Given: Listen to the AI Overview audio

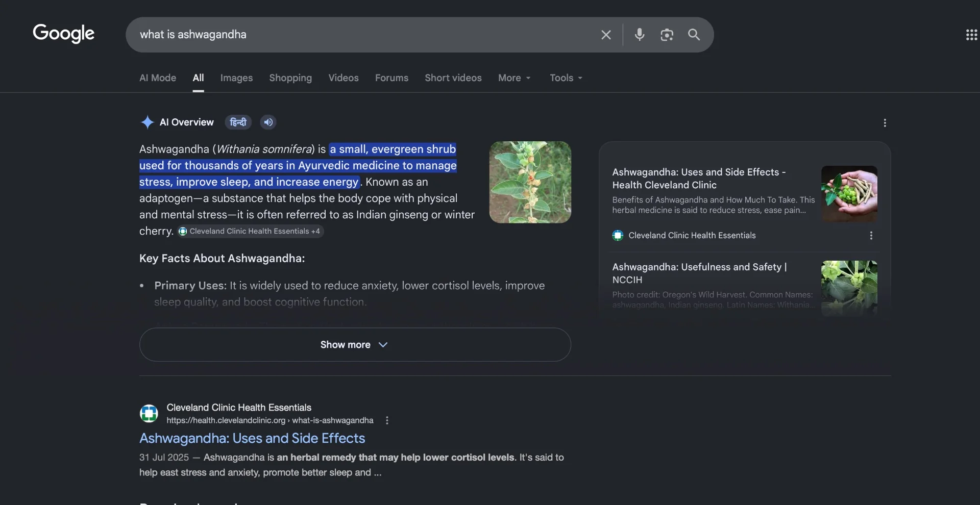Looking at the screenshot, I should point(268,122).
